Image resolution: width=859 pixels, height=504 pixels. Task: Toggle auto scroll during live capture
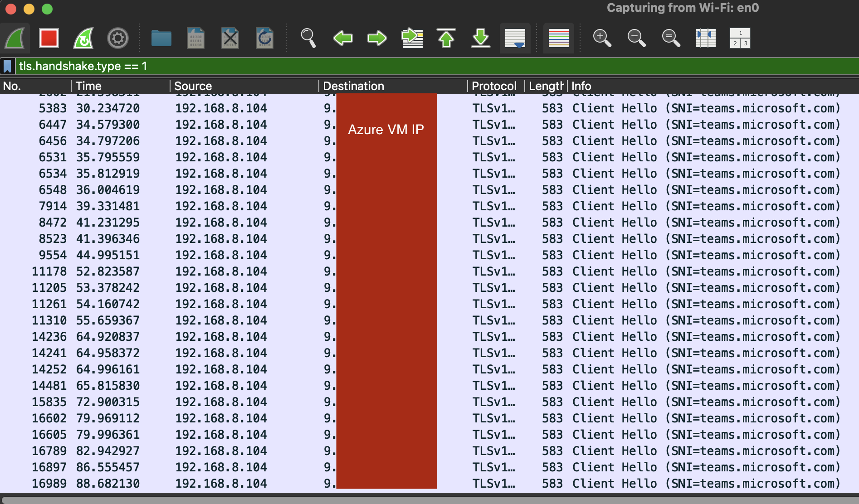click(515, 38)
